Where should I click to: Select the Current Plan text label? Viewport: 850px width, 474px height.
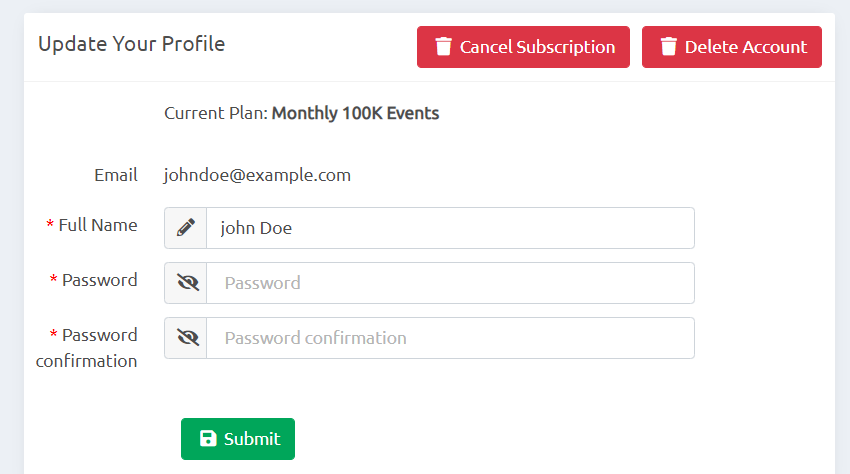[x=216, y=113]
